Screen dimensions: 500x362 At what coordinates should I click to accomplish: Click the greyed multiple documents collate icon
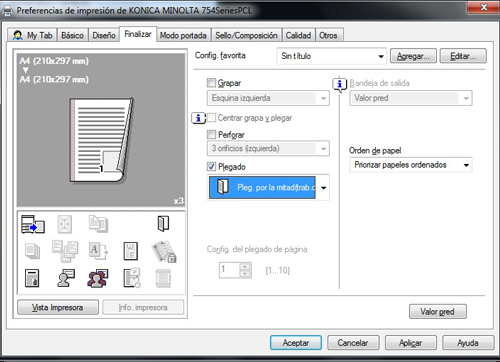(65, 251)
